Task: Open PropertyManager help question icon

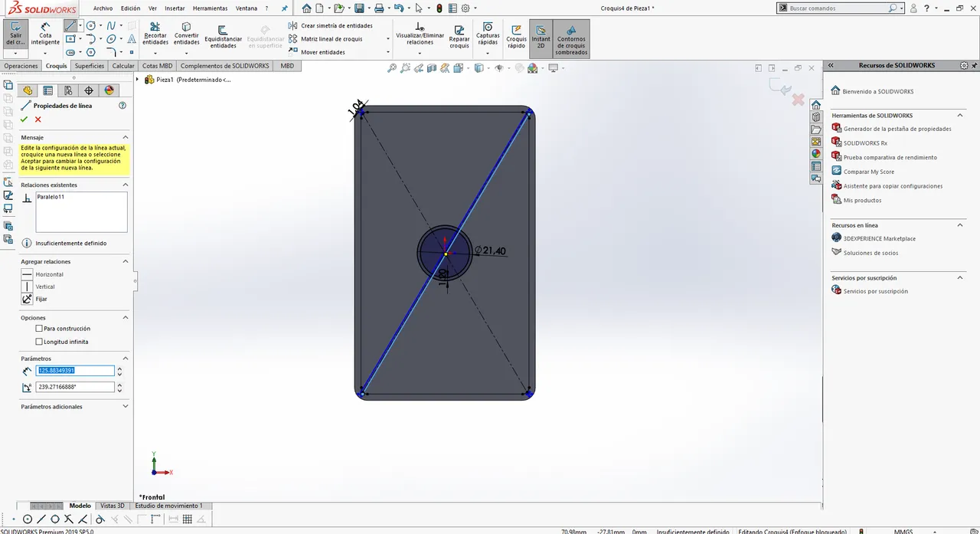Action: [122, 106]
